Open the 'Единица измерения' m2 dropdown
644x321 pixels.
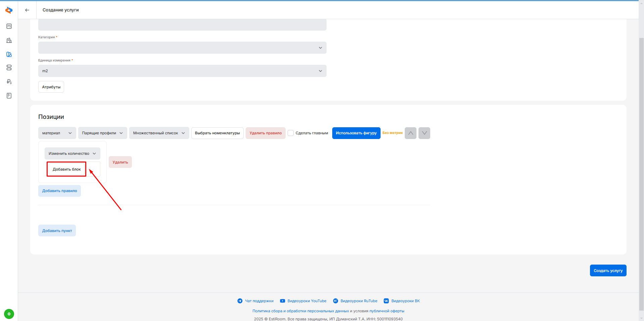[x=182, y=71]
